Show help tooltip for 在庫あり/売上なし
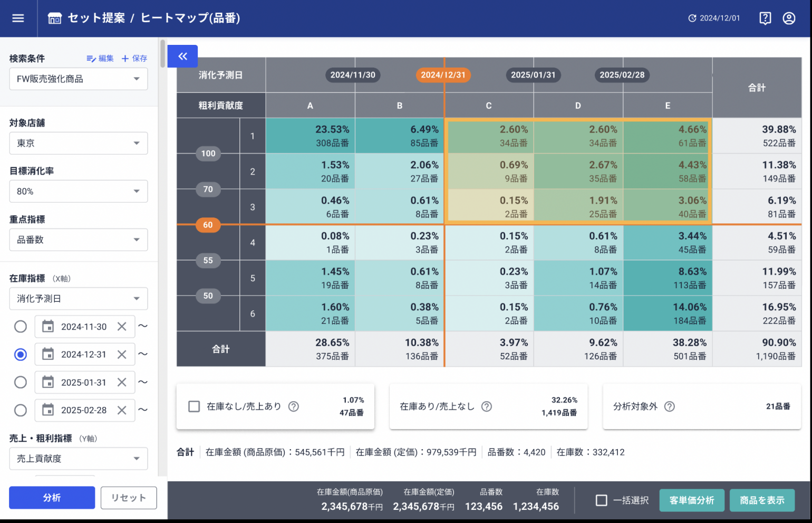This screenshot has height=523, width=812. (x=487, y=406)
